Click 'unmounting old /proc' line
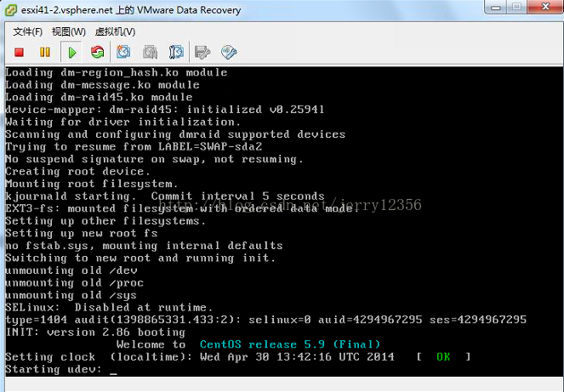564x392 pixels. [75, 282]
